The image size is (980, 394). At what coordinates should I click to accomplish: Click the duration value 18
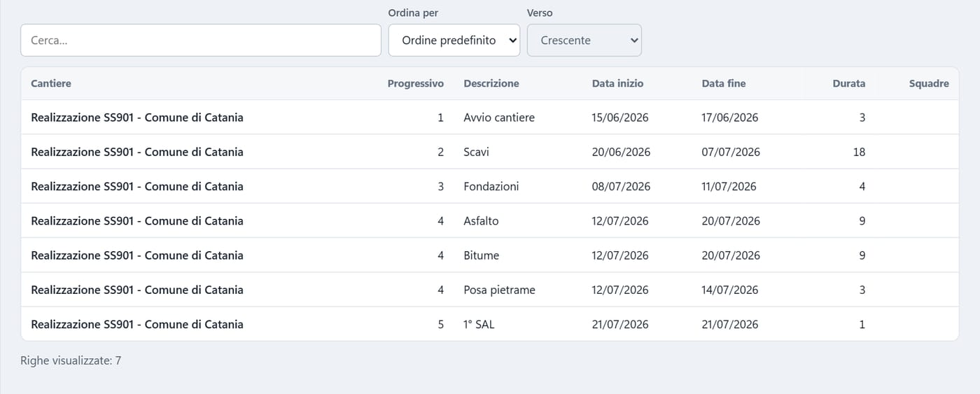[x=859, y=152]
